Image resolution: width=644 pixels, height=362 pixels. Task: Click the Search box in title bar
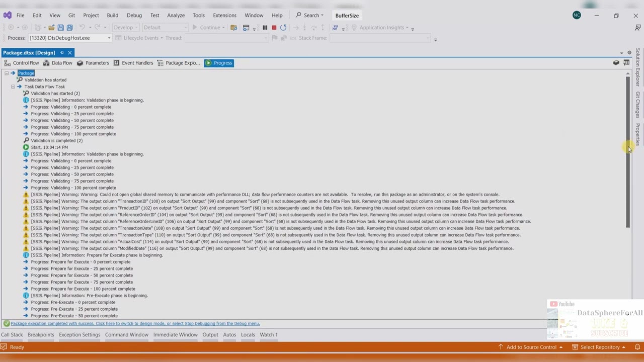pos(309,16)
